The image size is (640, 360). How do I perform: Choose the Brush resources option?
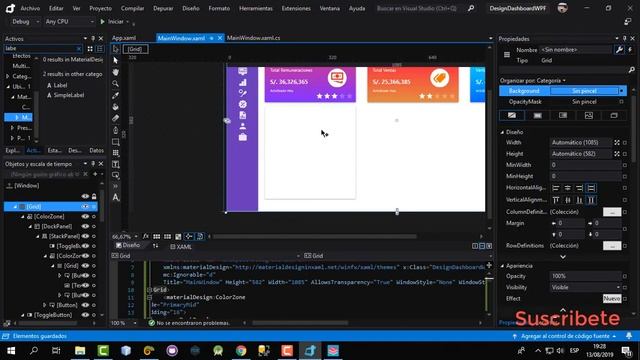click(x=614, y=116)
